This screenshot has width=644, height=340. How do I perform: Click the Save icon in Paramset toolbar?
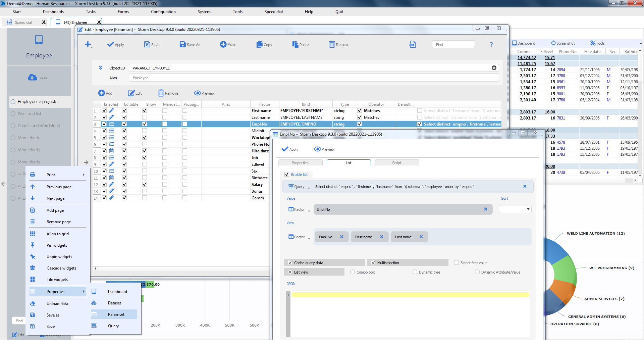(x=147, y=44)
